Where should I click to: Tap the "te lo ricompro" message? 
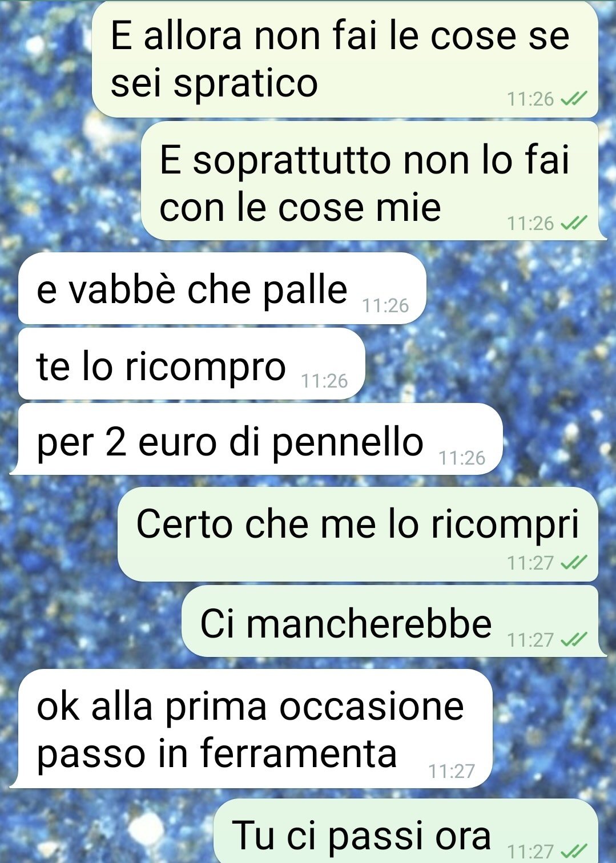[191, 364]
